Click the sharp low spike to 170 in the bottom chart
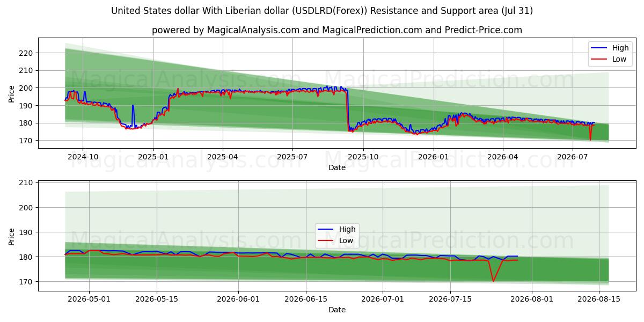Screen dimensions: 644x322 493,280
